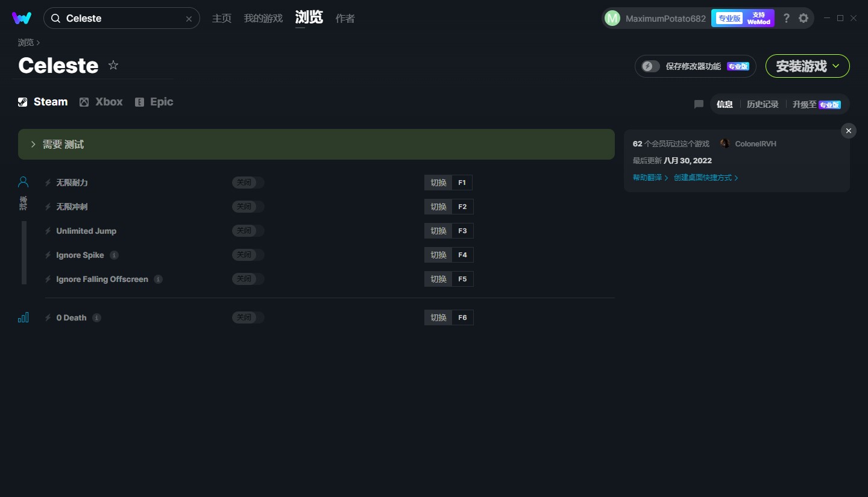This screenshot has height=497, width=868.
Task: Click 升级至 专业版 tab
Action: coord(817,104)
